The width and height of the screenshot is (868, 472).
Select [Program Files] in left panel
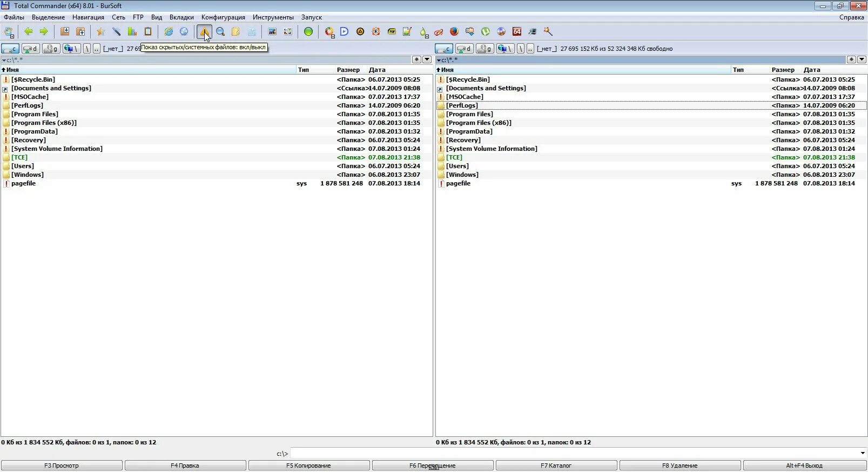click(217, 114)
